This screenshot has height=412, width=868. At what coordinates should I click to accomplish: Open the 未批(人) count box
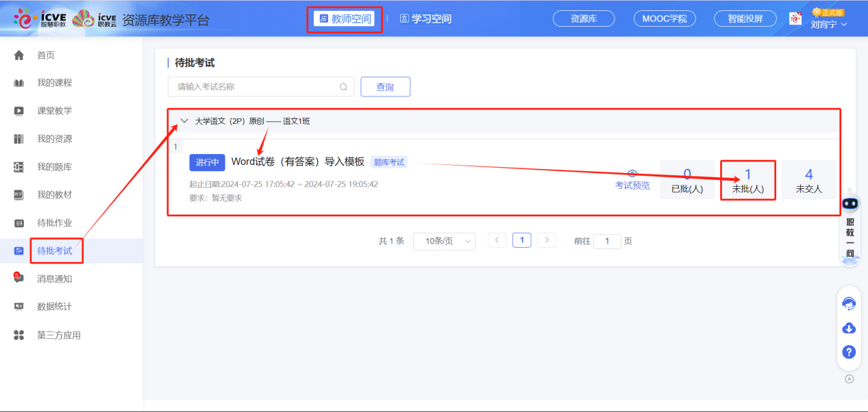[747, 180]
